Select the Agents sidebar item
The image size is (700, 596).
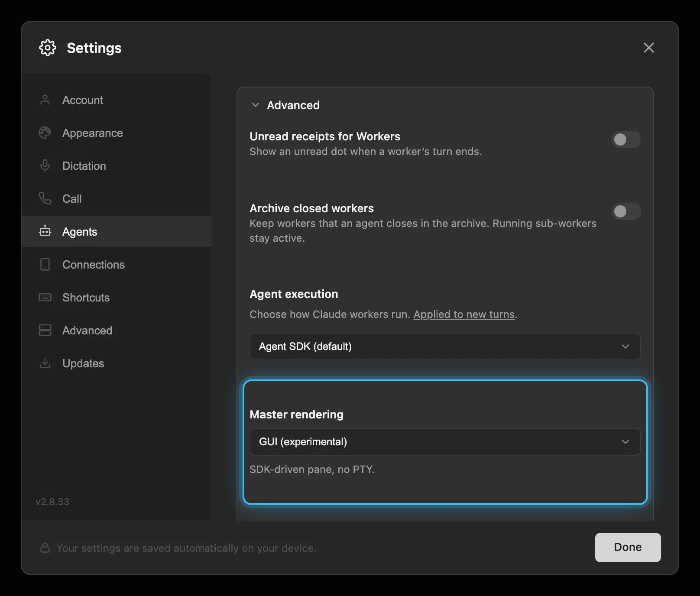click(x=117, y=232)
